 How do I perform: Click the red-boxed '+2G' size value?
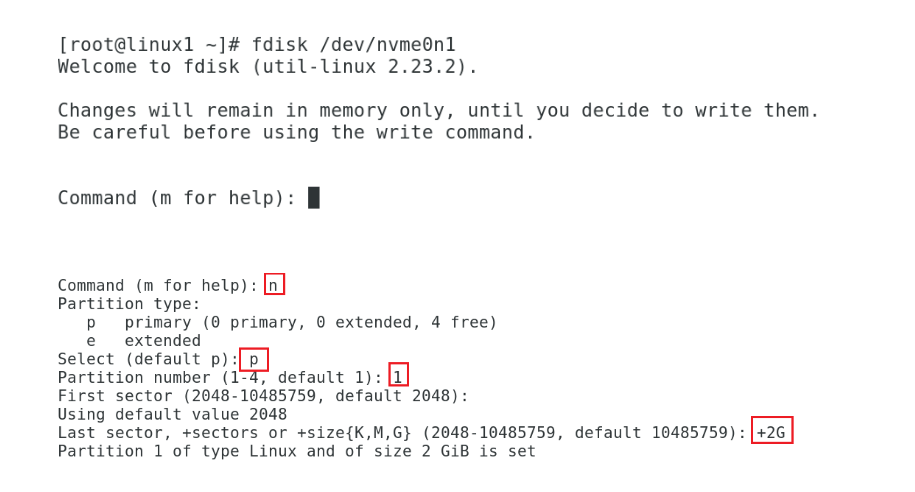tap(771, 430)
